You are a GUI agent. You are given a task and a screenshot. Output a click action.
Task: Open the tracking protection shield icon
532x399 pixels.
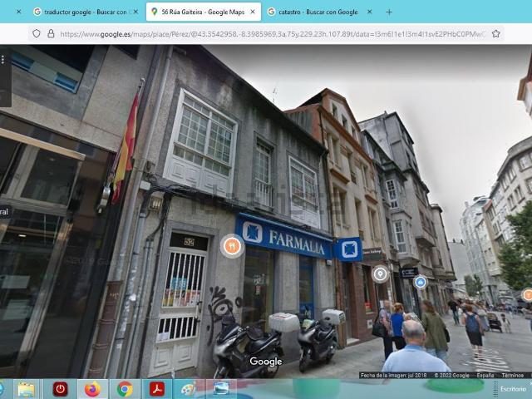click(35, 34)
